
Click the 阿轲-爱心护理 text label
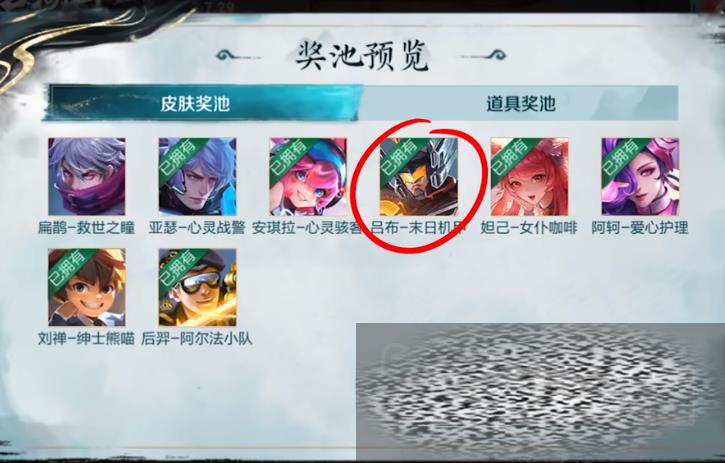(640, 228)
